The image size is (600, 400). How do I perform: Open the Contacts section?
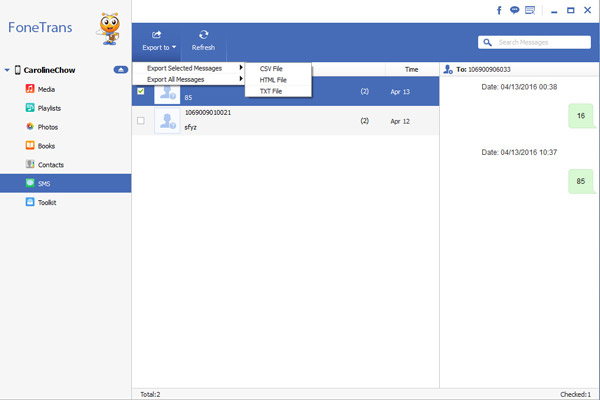(51, 165)
